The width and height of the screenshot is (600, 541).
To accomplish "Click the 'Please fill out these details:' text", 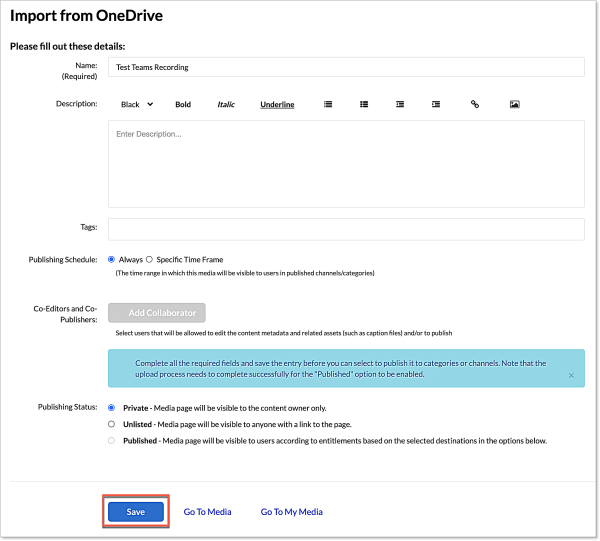I will click(67, 46).
